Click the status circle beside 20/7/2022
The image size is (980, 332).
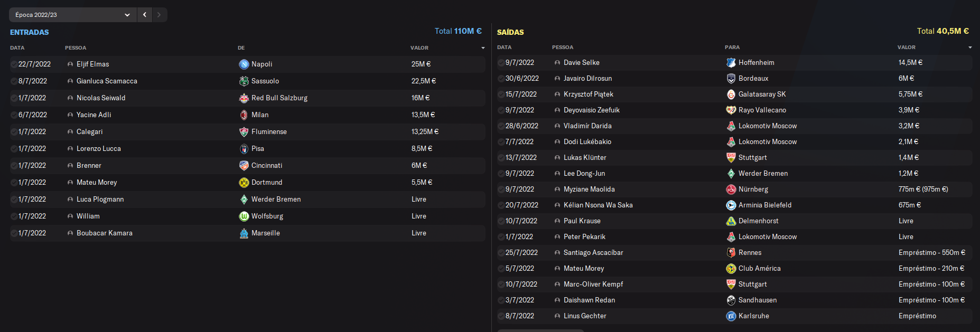[x=501, y=205]
